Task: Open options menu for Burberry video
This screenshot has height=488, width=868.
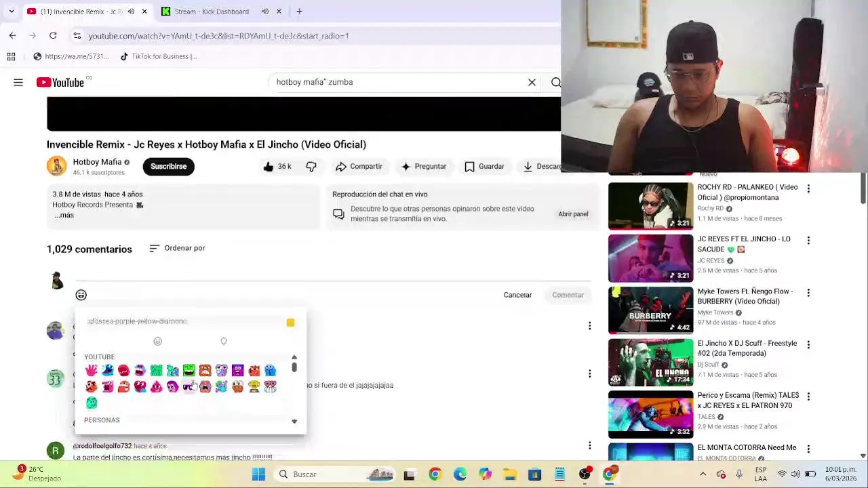Action: tap(808, 293)
